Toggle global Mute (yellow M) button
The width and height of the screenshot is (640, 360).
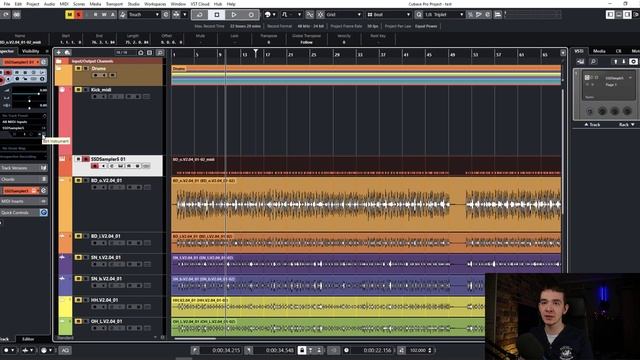[x=69, y=15]
